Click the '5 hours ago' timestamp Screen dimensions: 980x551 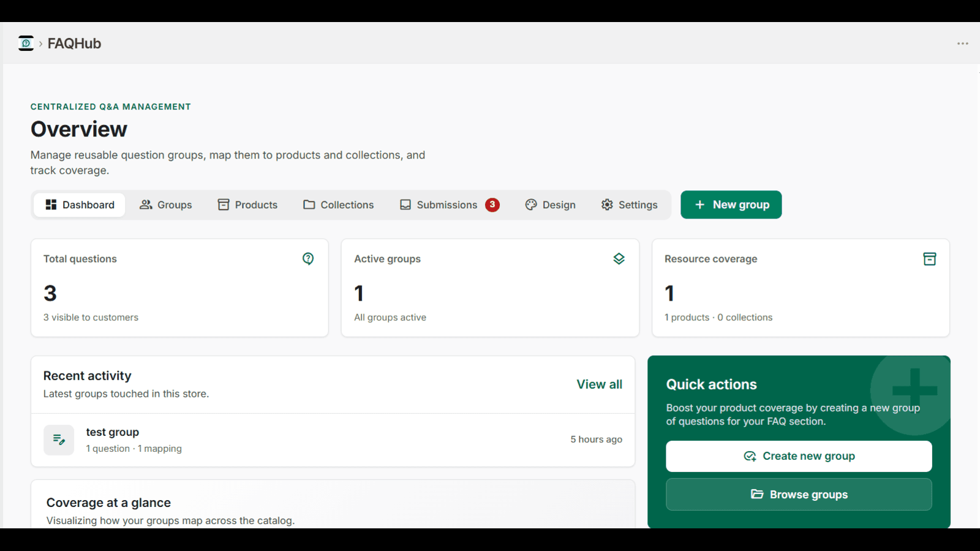point(596,439)
